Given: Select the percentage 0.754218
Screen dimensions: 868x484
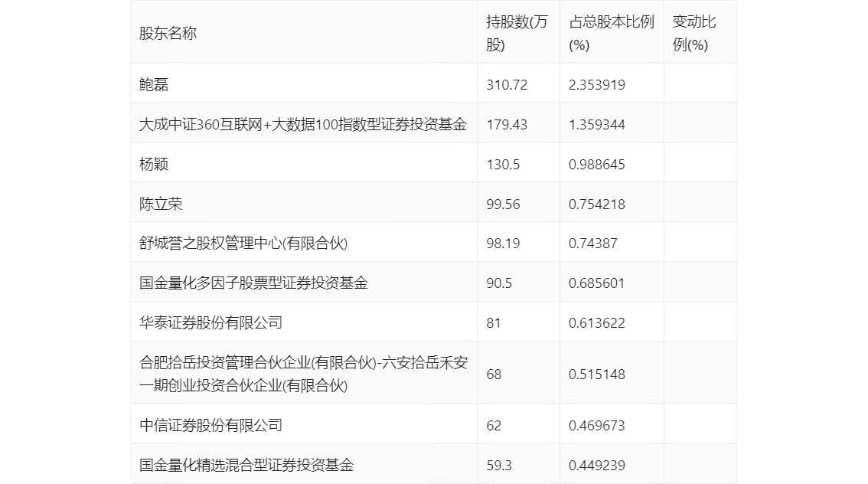Looking at the screenshot, I should click(x=597, y=204).
